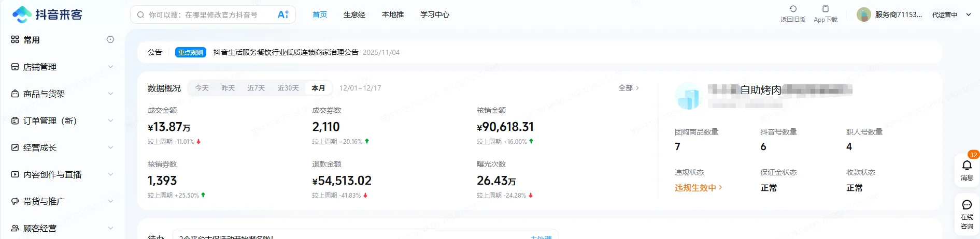Click the 核销金额 ¥90,618.31 value
This screenshot has height=239, width=980.
[505, 127]
